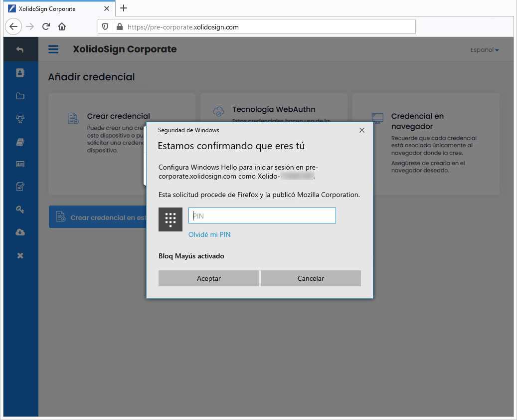Click the Credencial en navegador heading
The height and width of the screenshot is (420, 517).
click(417, 121)
